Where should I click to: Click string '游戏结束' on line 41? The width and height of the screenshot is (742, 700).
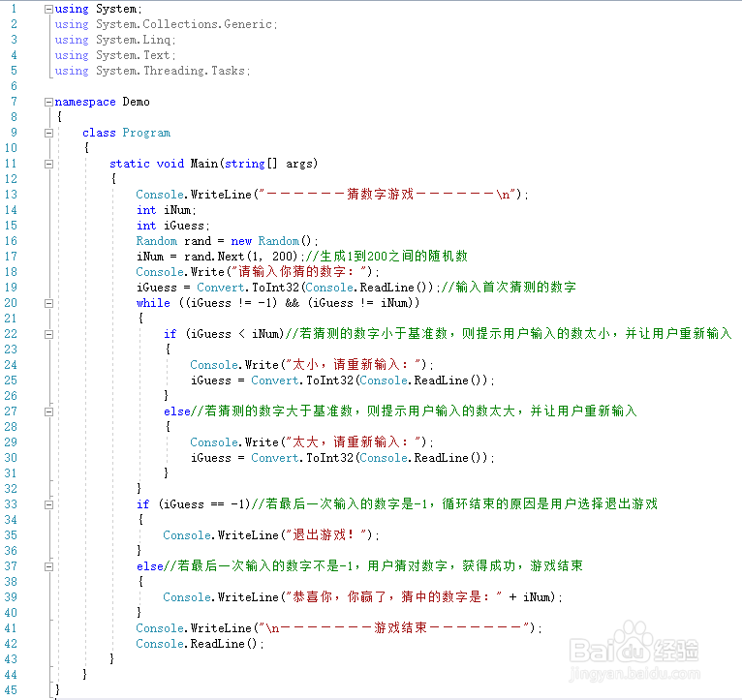click(x=400, y=627)
